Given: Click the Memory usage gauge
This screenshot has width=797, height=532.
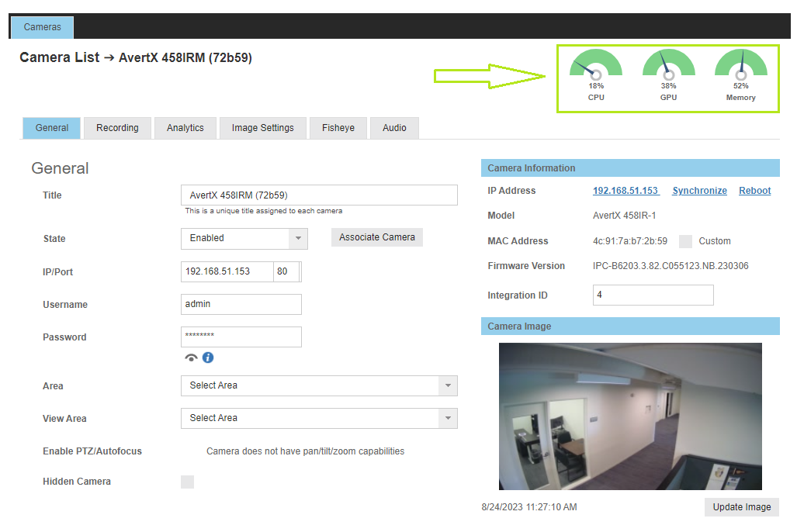Looking at the screenshot, I should tap(740, 68).
